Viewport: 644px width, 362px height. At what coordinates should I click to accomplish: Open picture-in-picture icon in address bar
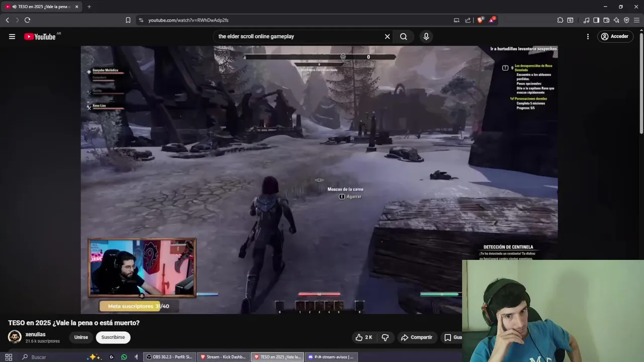pyautogui.click(x=456, y=20)
